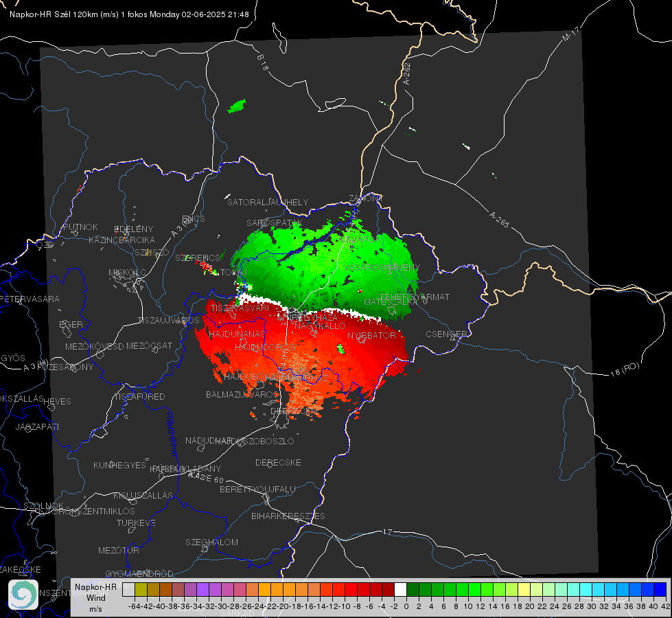Click the NADUDVAR label
The width and height of the screenshot is (672, 618).
[x=209, y=440]
